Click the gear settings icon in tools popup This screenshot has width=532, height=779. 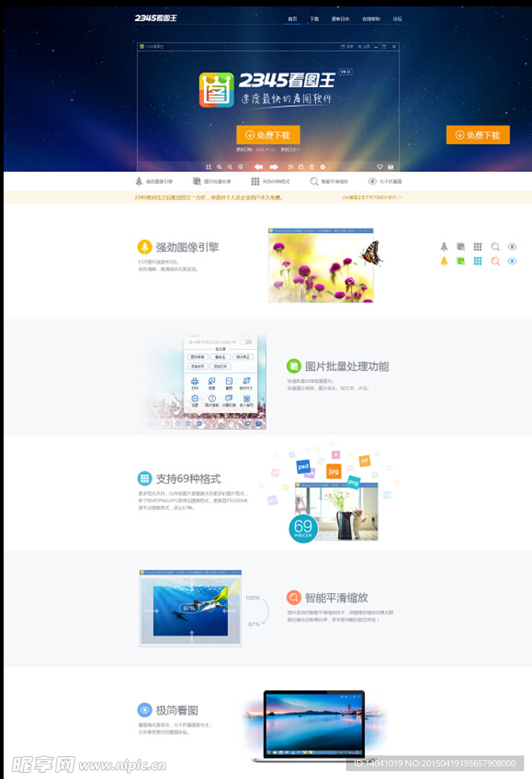pos(195,399)
